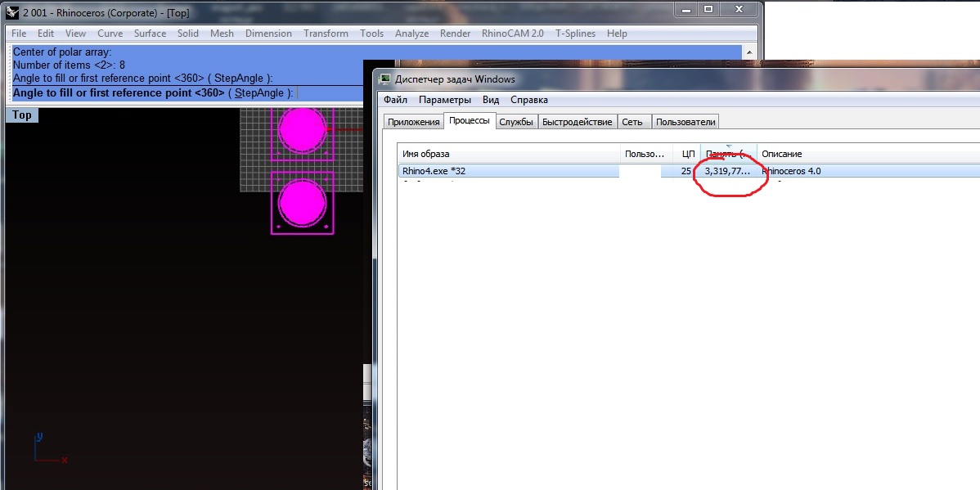Sort processes by Имя образа column
This screenshot has height=490, width=980.
[x=507, y=154]
